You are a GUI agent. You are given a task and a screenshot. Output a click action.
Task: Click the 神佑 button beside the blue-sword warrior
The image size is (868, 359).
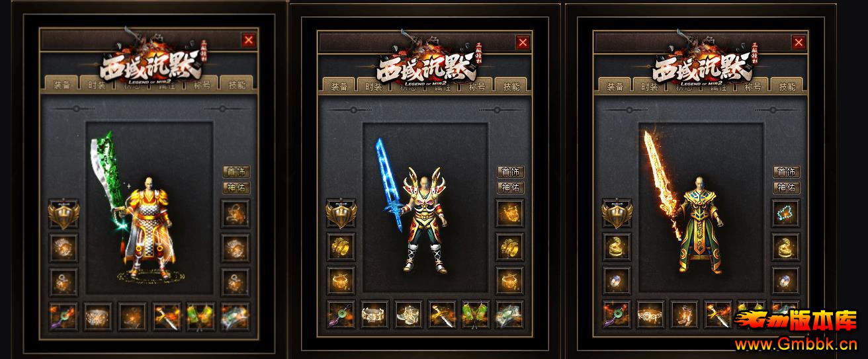point(510,187)
